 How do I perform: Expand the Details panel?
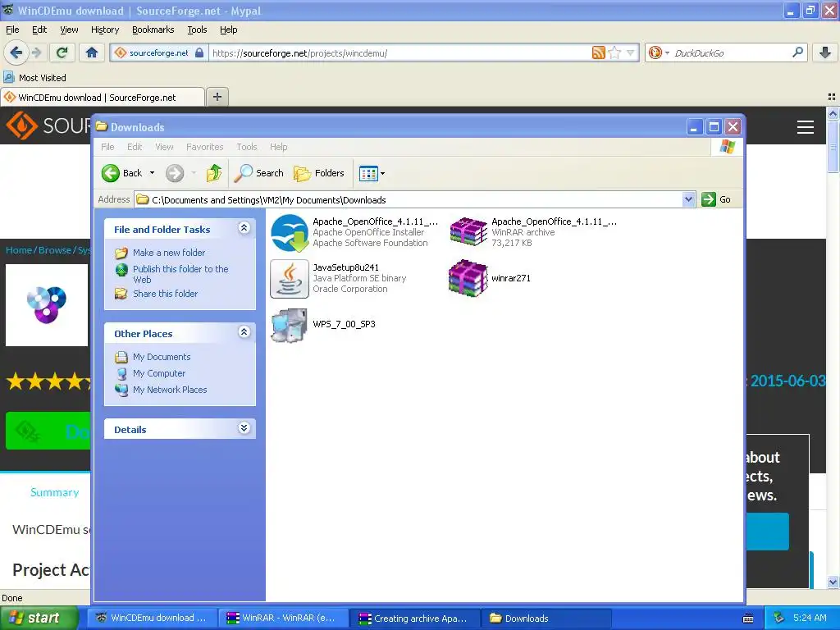[244, 428]
